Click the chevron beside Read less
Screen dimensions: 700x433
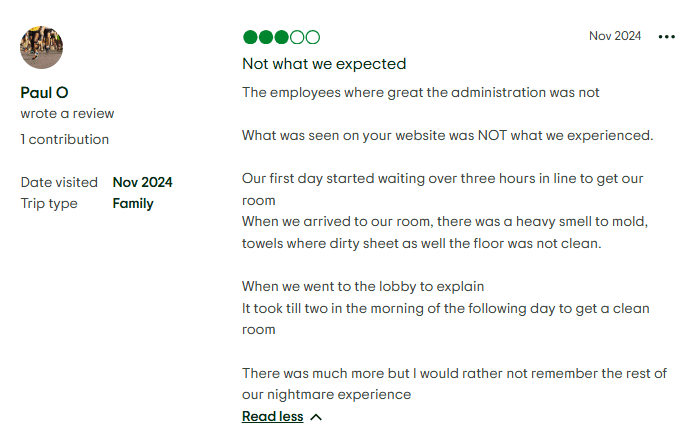coord(316,417)
